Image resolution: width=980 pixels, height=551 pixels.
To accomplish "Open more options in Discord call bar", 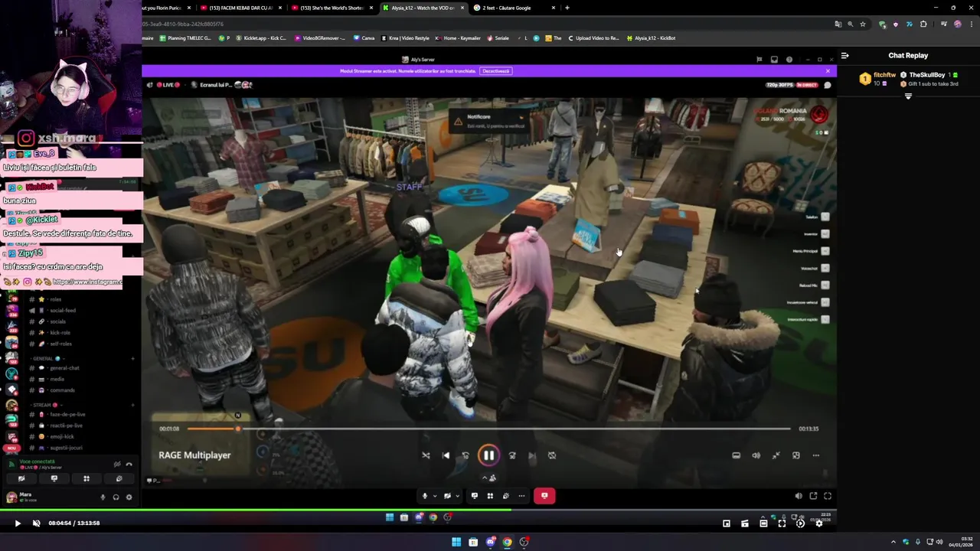I will (x=521, y=496).
